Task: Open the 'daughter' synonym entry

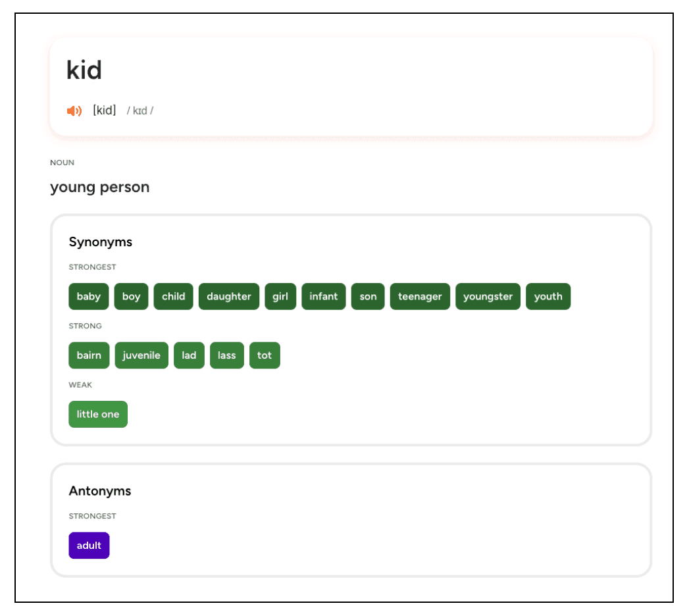Action: [x=229, y=296]
